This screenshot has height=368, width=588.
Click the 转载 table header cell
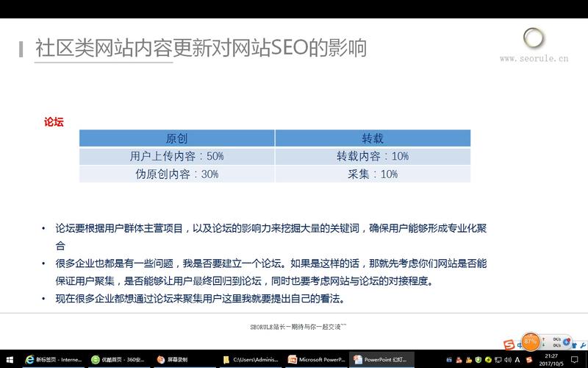click(x=373, y=138)
